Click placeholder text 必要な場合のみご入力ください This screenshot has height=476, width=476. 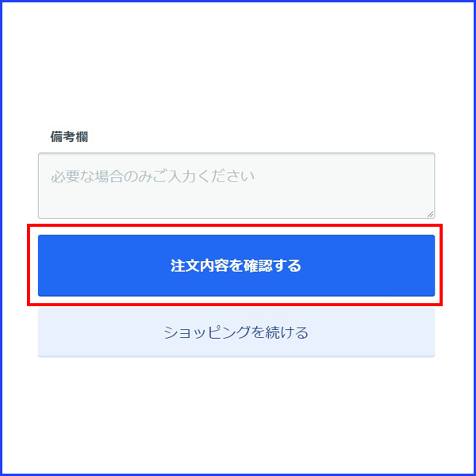(152, 176)
